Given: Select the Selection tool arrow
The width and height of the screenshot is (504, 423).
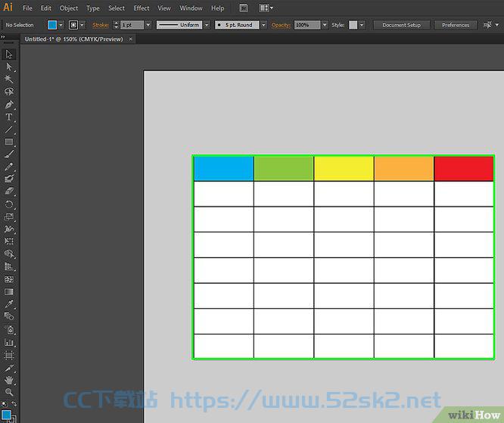Looking at the screenshot, I should coord(8,54).
